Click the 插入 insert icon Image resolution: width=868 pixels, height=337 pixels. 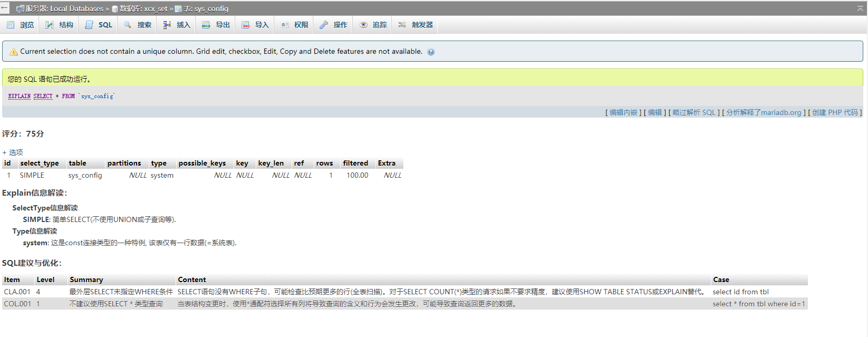[167, 25]
